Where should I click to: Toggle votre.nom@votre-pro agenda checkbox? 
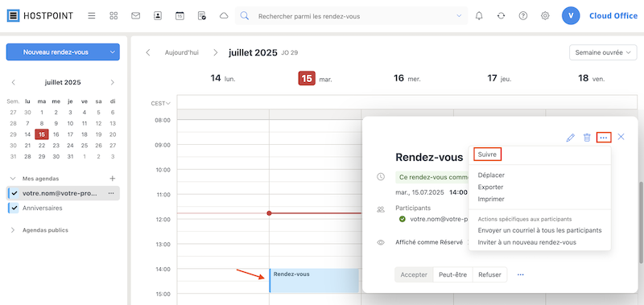14,193
